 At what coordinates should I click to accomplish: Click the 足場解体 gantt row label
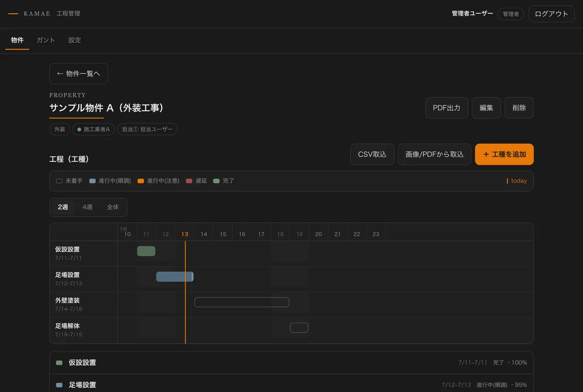point(67,326)
